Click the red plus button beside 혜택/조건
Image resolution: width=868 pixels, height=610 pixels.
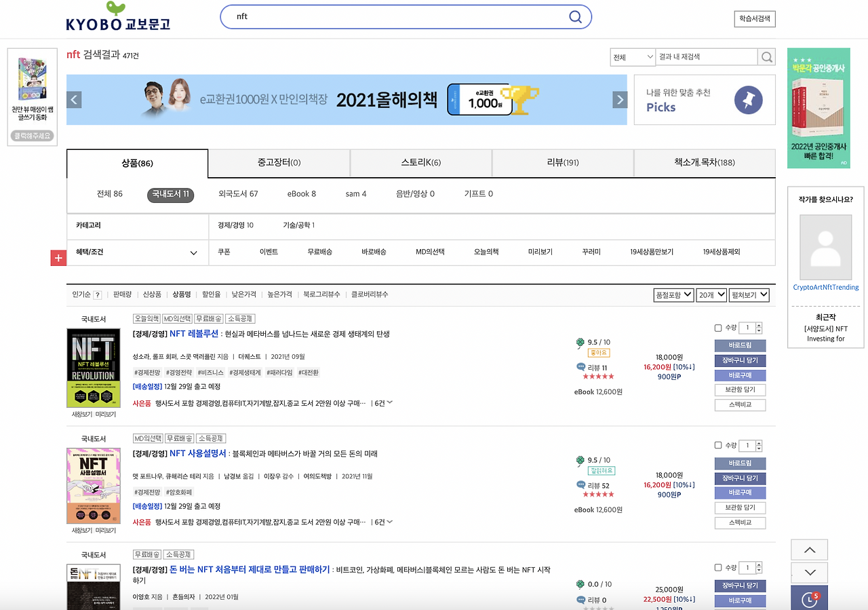coord(58,258)
